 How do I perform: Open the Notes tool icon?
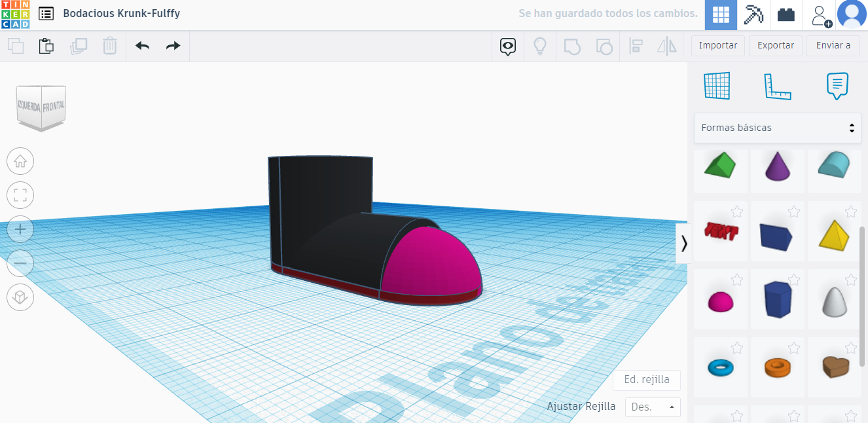pyautogui.click(x=837, y=86)
